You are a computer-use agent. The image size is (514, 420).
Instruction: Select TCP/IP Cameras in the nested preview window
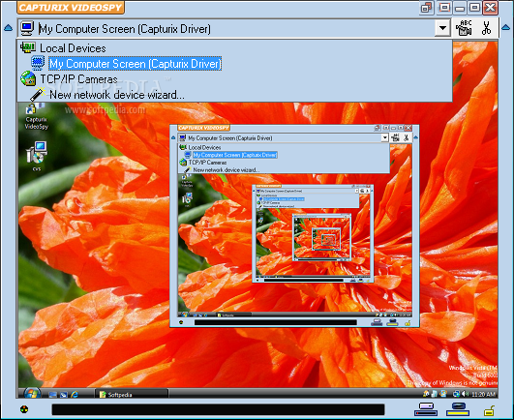pos(207,163)
